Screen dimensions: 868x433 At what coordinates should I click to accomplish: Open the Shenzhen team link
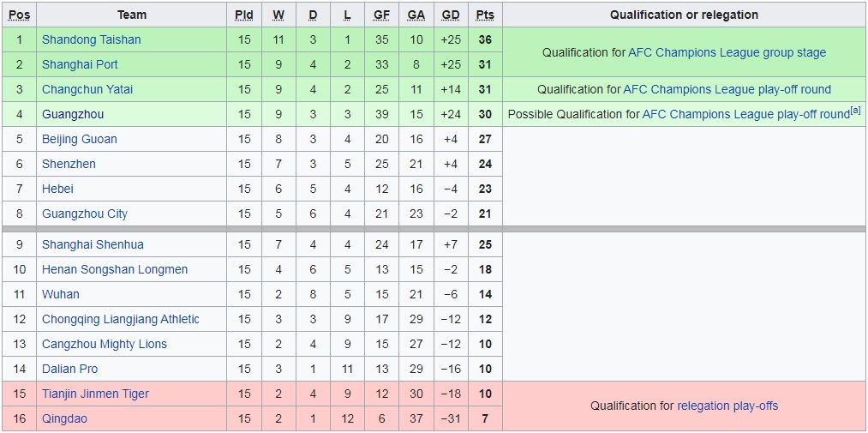click(x=69, y=164)
